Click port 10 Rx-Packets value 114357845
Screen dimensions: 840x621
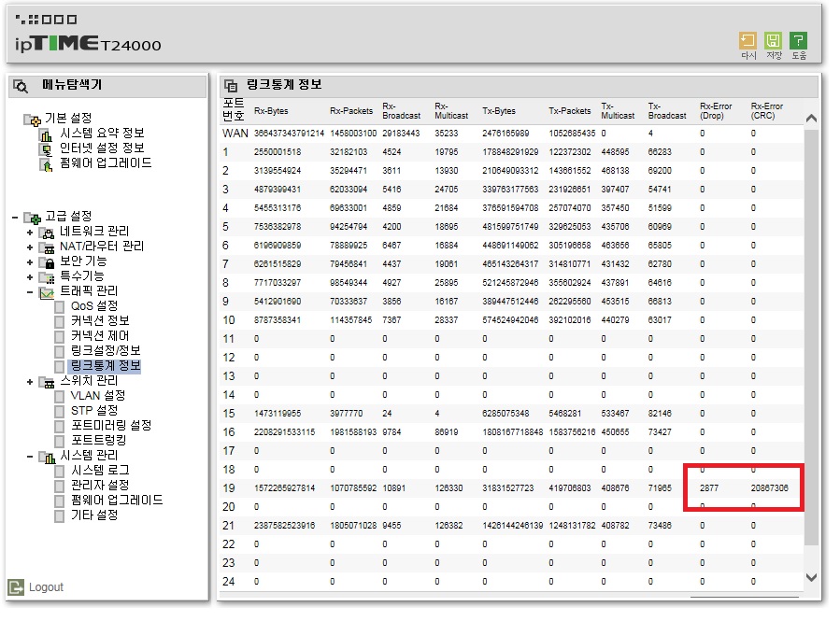351,320
